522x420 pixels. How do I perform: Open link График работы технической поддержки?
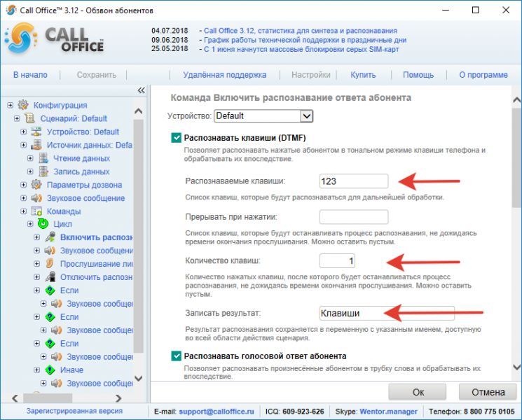(x=305, y=40)
